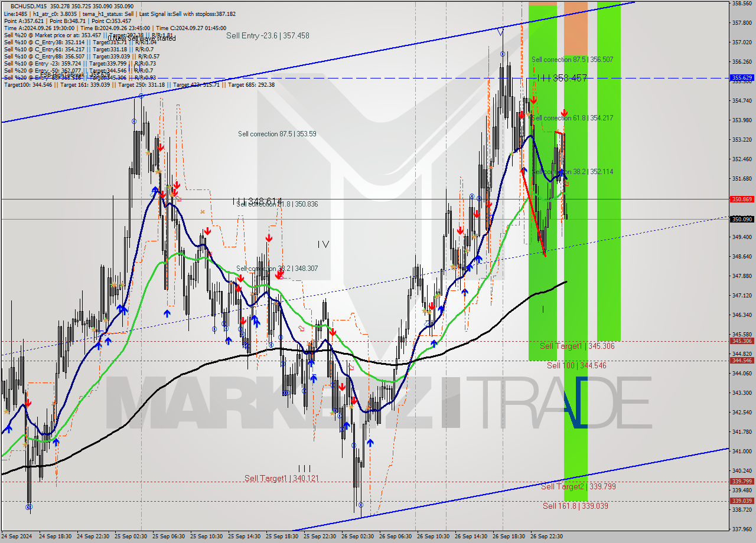Click the red 344.546 price axis tag

742,361
